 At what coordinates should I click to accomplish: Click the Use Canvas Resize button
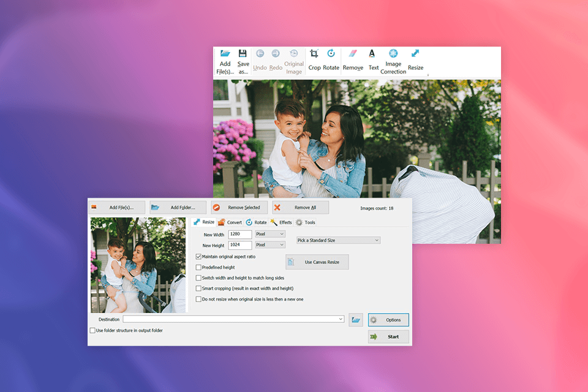tap(317, 262)
